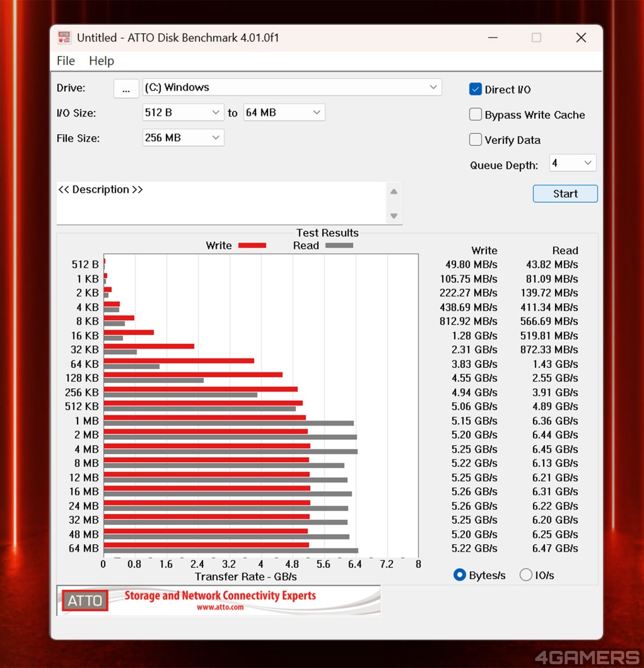Click the description scroll down arrow
Image resolution: width=644 pixels, height=668 pixels.
(393, 216)
